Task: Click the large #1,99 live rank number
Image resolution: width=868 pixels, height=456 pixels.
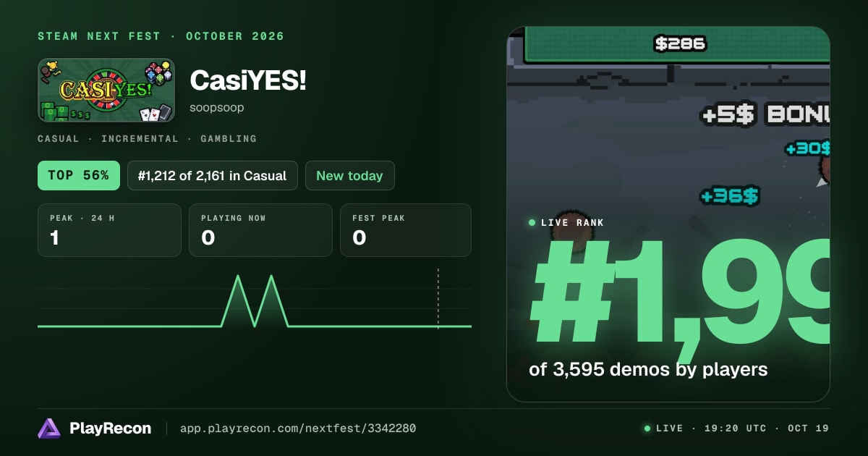Action: (680, 292)
